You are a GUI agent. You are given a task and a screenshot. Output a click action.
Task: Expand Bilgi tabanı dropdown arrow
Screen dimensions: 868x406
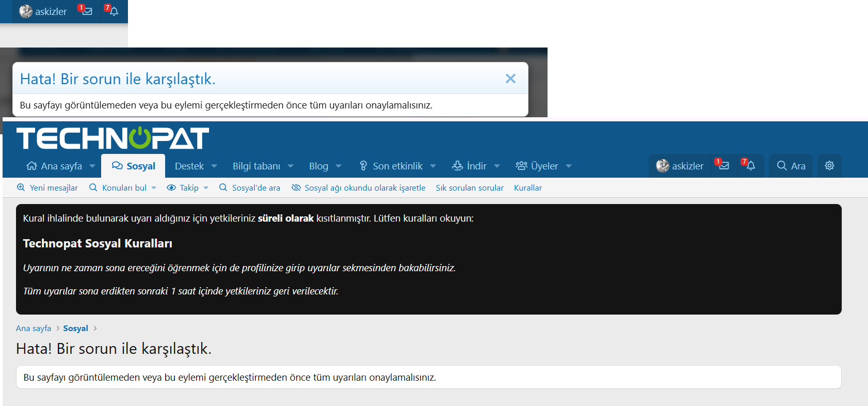tap(291, 166)
